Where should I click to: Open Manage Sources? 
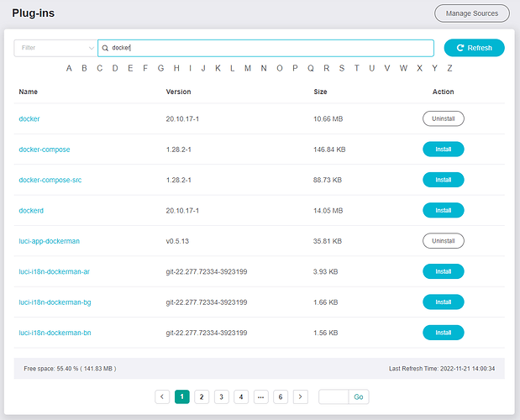(471, 13)
